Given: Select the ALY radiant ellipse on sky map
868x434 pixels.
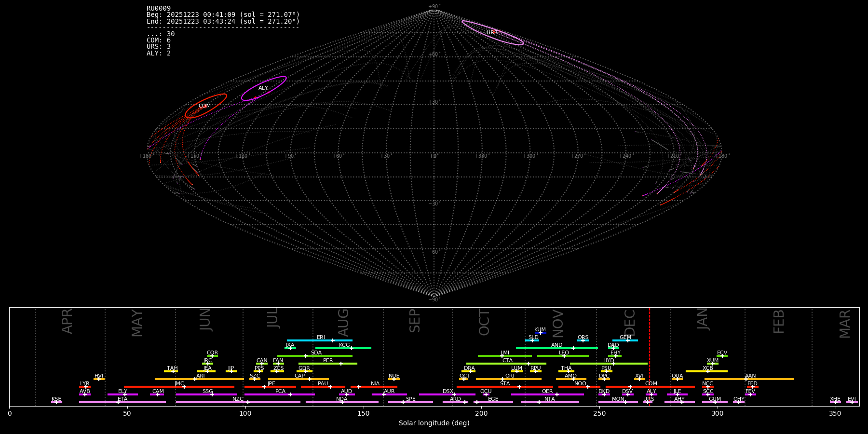Looking at the screenshot, I should pyautogui.click(x=264, y=88).
